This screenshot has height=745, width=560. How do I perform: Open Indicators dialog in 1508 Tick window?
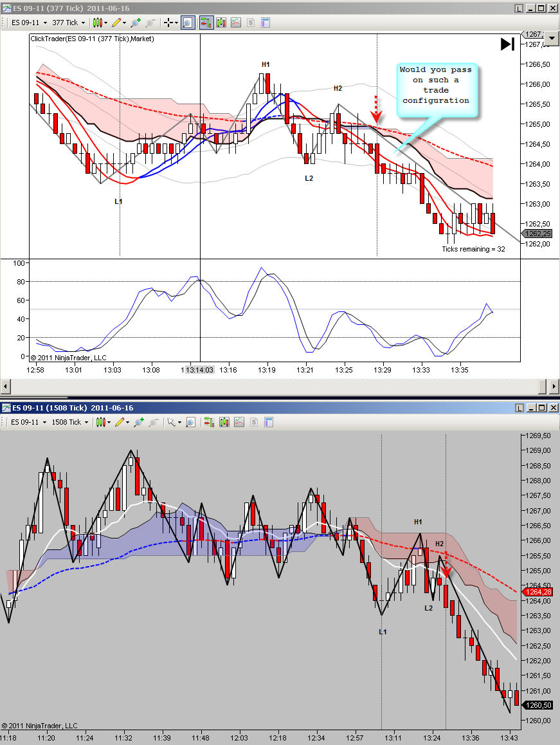239,422
